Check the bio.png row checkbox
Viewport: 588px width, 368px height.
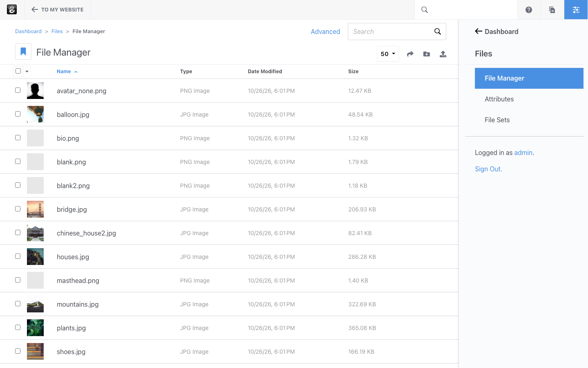tap(18, 138)
